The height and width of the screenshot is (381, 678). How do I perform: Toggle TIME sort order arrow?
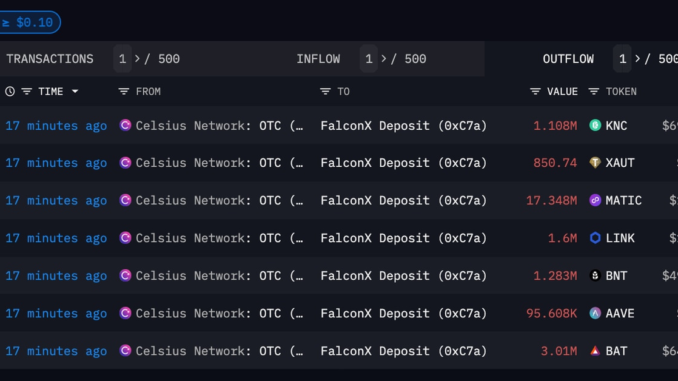(75, 92)
